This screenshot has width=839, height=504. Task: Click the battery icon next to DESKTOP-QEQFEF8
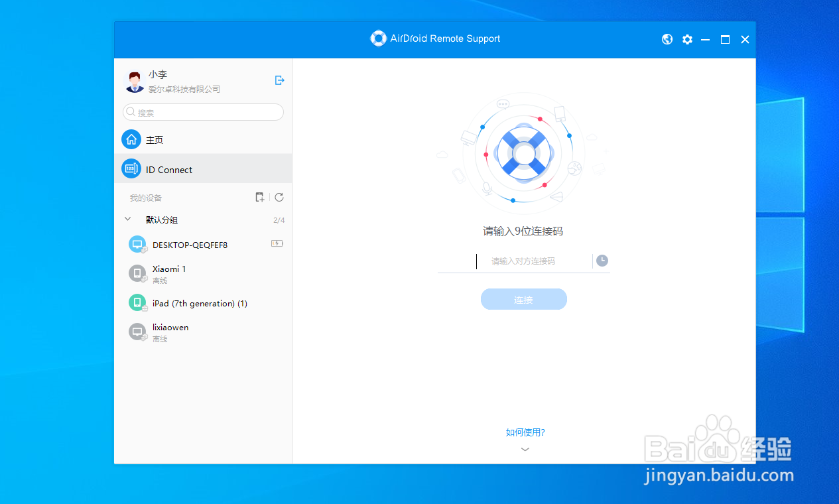click(x=277, y=244)
